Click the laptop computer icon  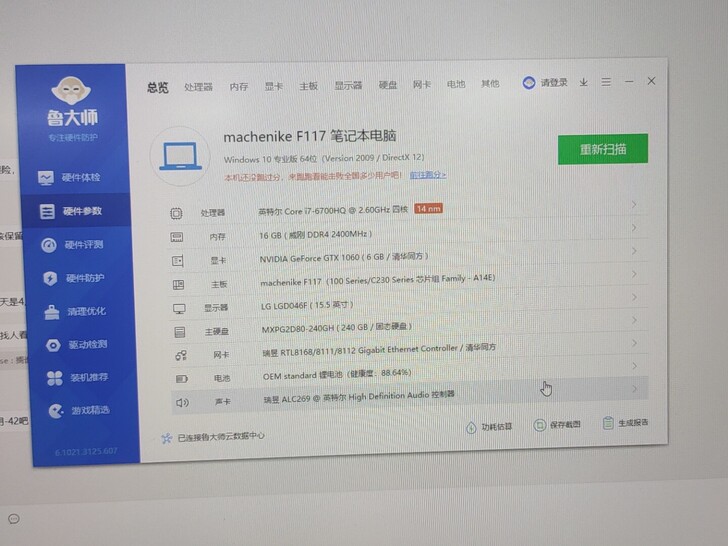pos(180,156)
